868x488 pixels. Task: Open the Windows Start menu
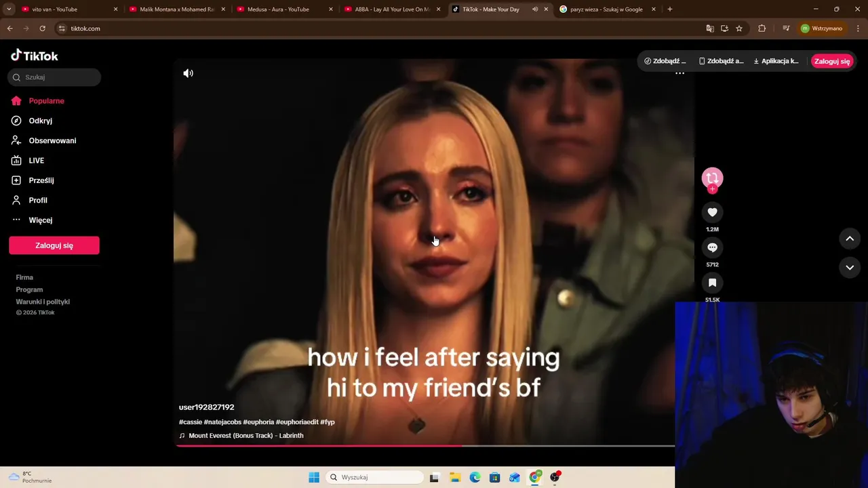click(x=313, y=477)
